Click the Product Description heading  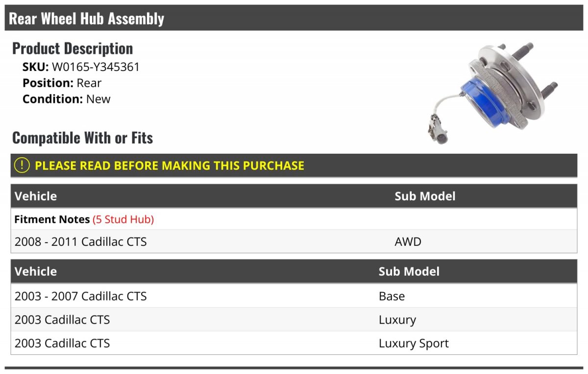(73, 48)
